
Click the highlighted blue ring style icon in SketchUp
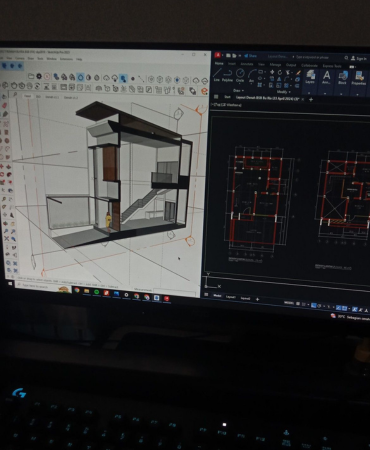point(80,77)
